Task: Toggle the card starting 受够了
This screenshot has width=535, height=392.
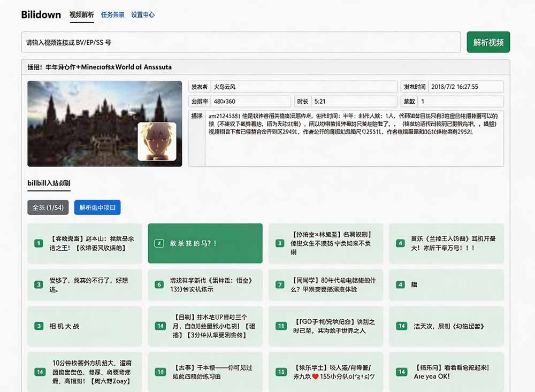Action: coord(85,285)
